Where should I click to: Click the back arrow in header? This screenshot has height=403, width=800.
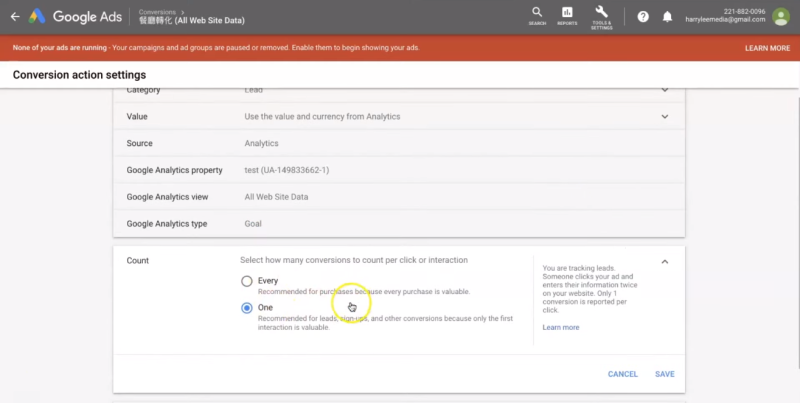[14, 17]
